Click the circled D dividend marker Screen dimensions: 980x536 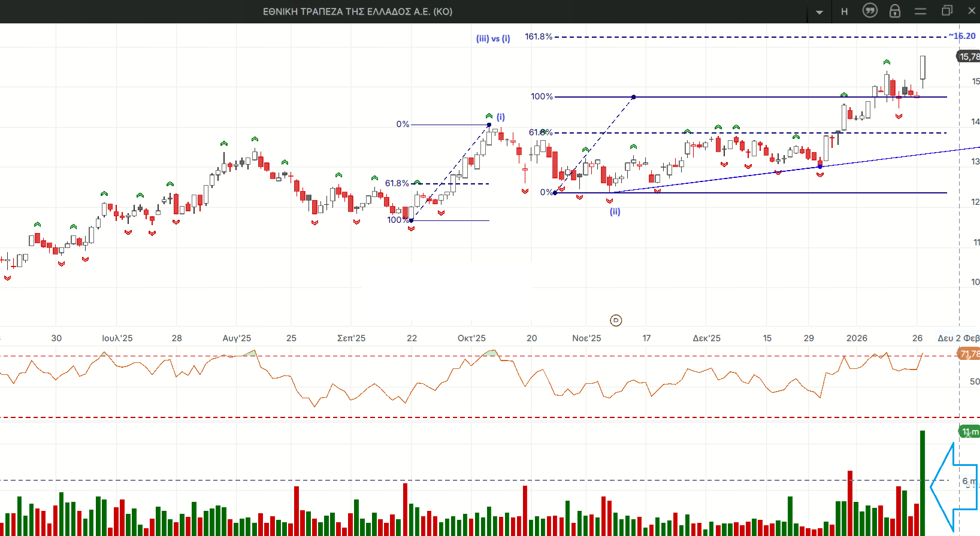coord(616,320)
